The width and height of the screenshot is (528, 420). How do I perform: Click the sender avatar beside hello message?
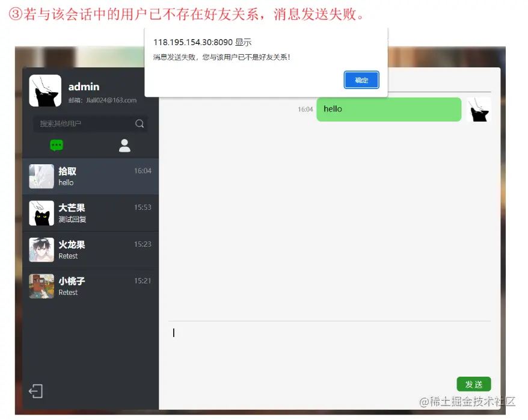click(x=479, y=110)
